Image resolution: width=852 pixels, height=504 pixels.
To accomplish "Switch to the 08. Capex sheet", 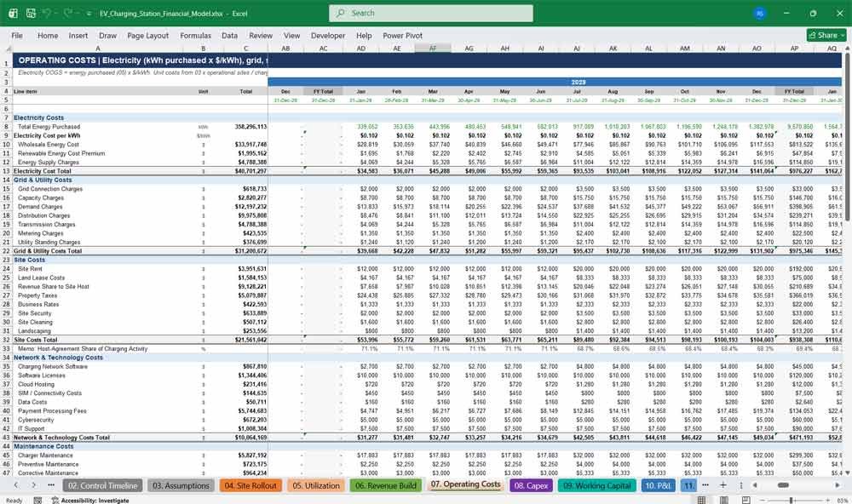I will point(531,485).
